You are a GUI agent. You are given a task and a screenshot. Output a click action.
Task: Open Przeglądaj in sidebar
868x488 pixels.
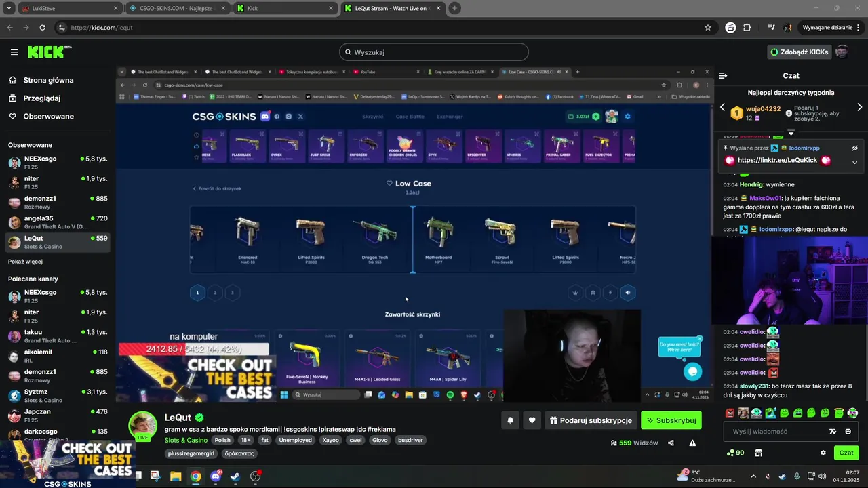[35, 98]
